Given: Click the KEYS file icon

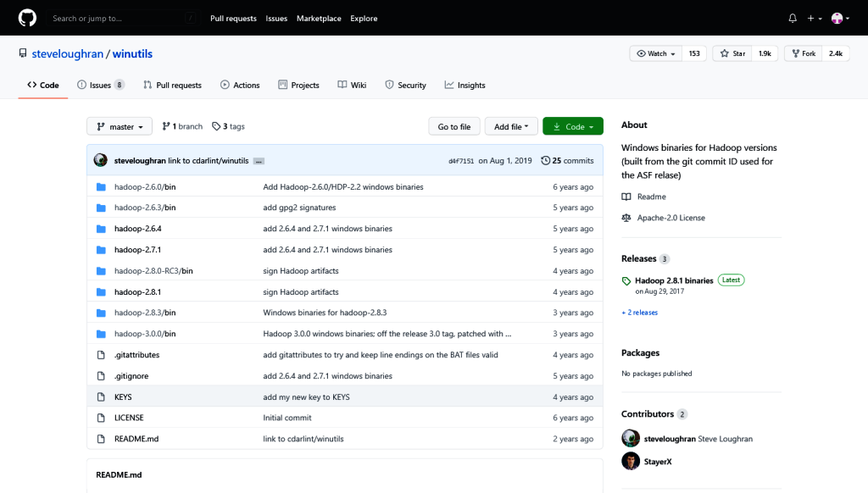Looking at the screenshot, I should (101, 397).
